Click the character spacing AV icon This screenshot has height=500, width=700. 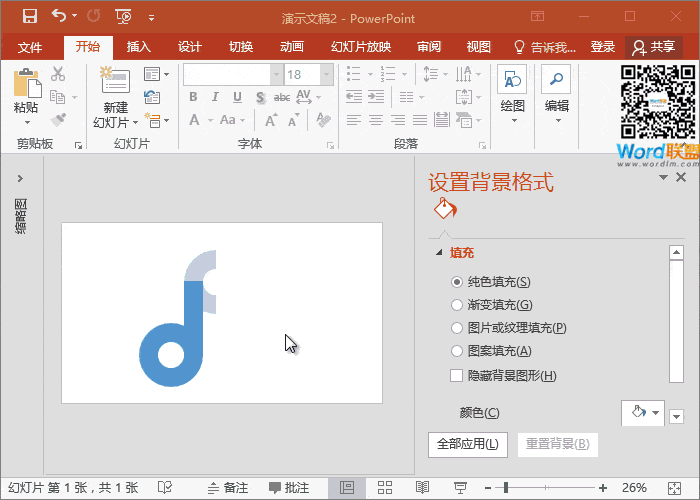point(304,97)
